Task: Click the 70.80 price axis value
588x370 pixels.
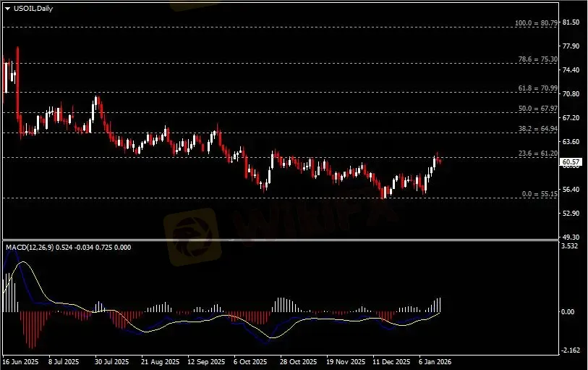Action: 571,94
